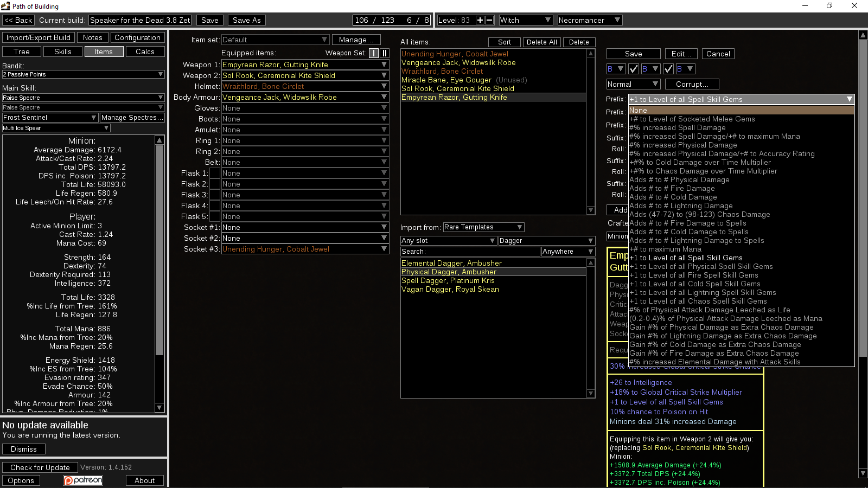Switch to the Calcs tab

click(x=145, y=51)
